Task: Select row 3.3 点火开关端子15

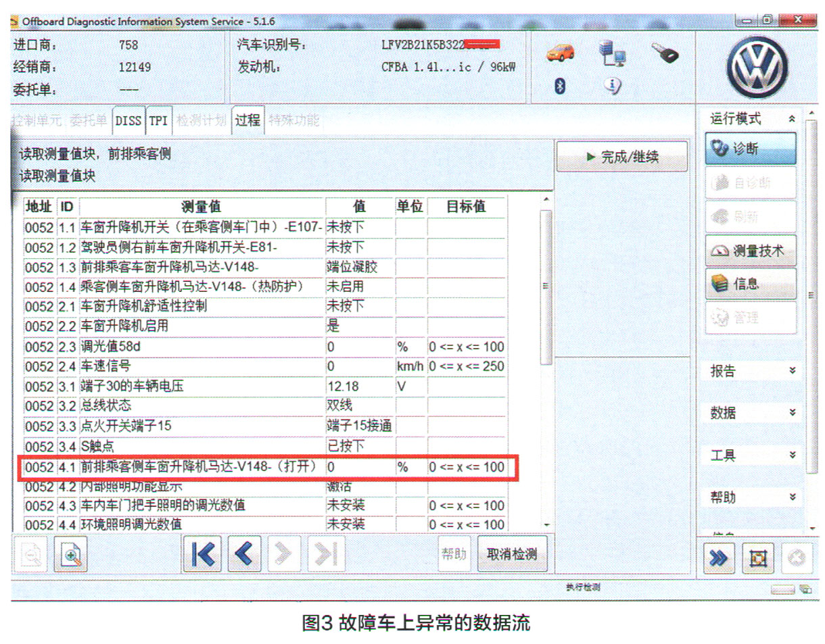Action: pyautogui.click(x=264, y=426)
